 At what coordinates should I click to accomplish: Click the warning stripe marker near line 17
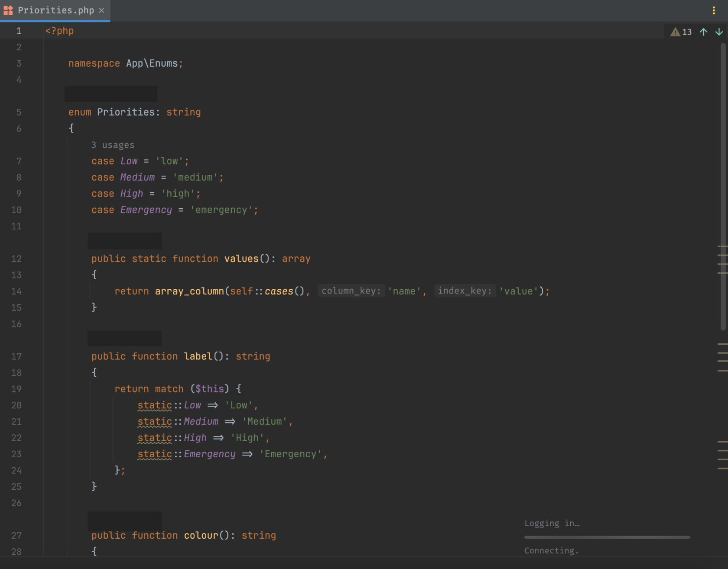coord(722,353)
